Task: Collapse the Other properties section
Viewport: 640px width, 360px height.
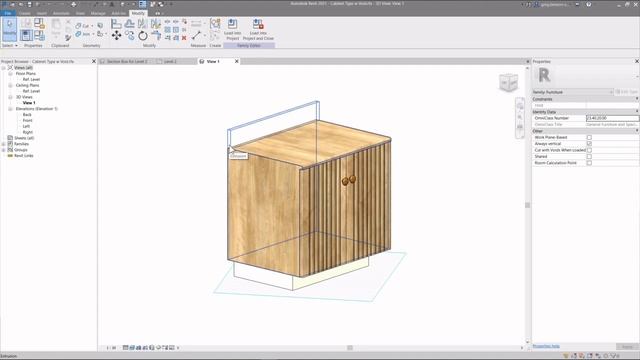Action: [637, 131]
